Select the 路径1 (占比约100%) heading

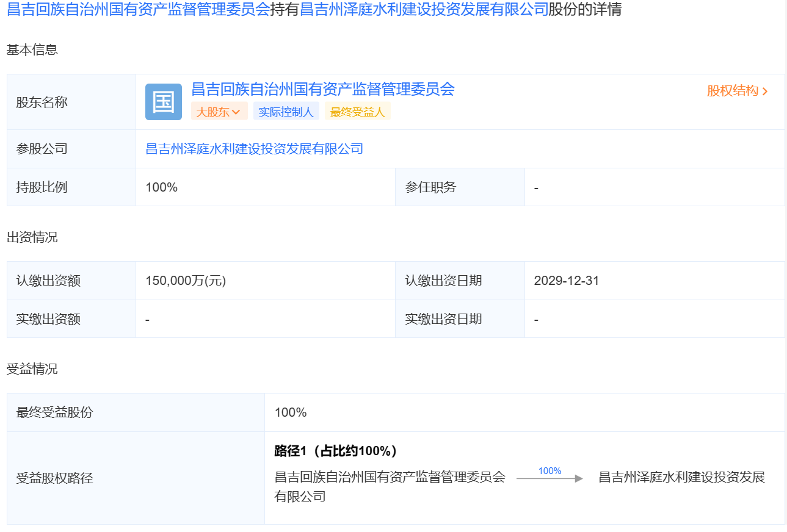[x=336, y=451]
